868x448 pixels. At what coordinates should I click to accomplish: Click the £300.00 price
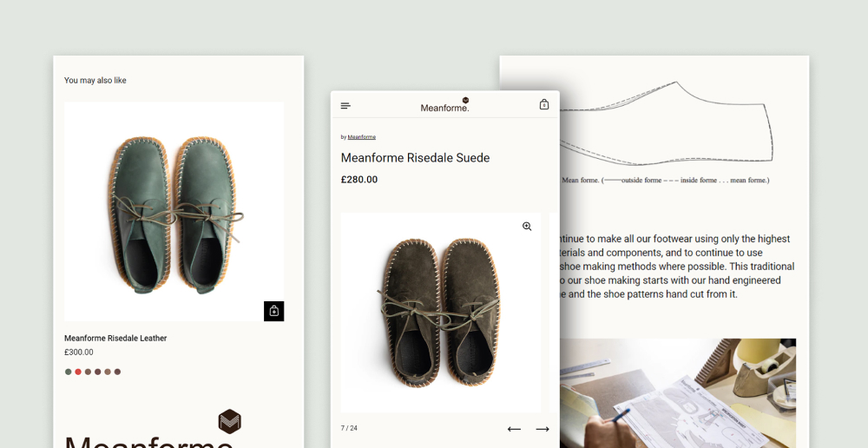79,352
